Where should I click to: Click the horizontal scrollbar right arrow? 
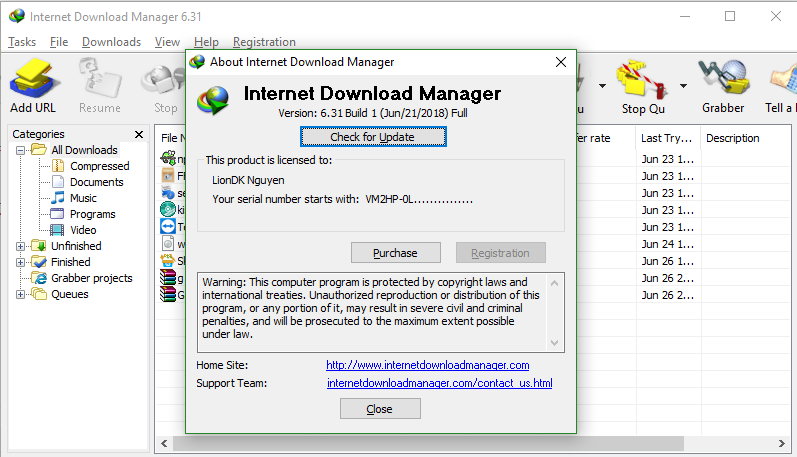(x=782, y=443)
